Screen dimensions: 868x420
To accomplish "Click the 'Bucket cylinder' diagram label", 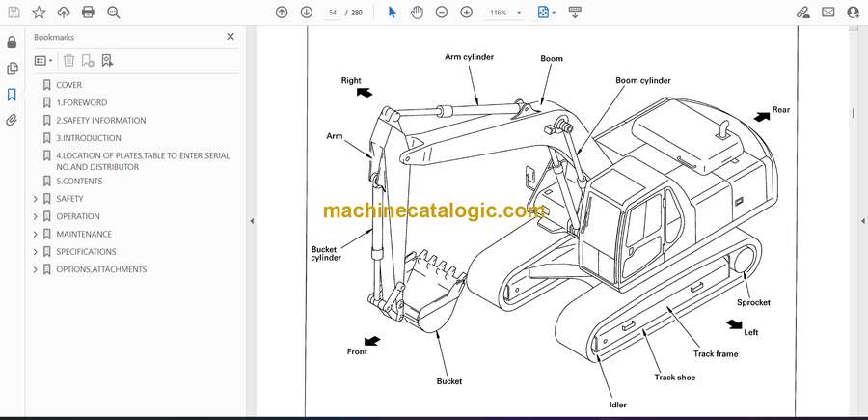I will coord(326,253).
